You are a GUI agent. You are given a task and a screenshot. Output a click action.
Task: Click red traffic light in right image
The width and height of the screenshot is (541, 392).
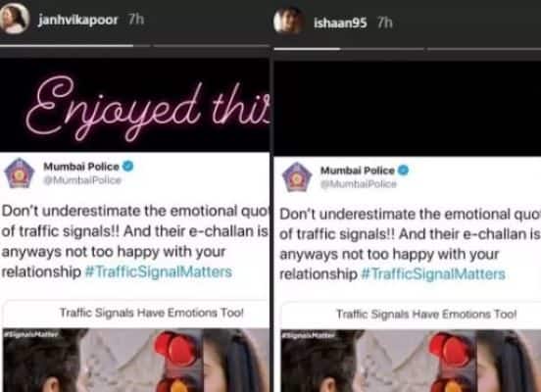[x=450, y=350]
